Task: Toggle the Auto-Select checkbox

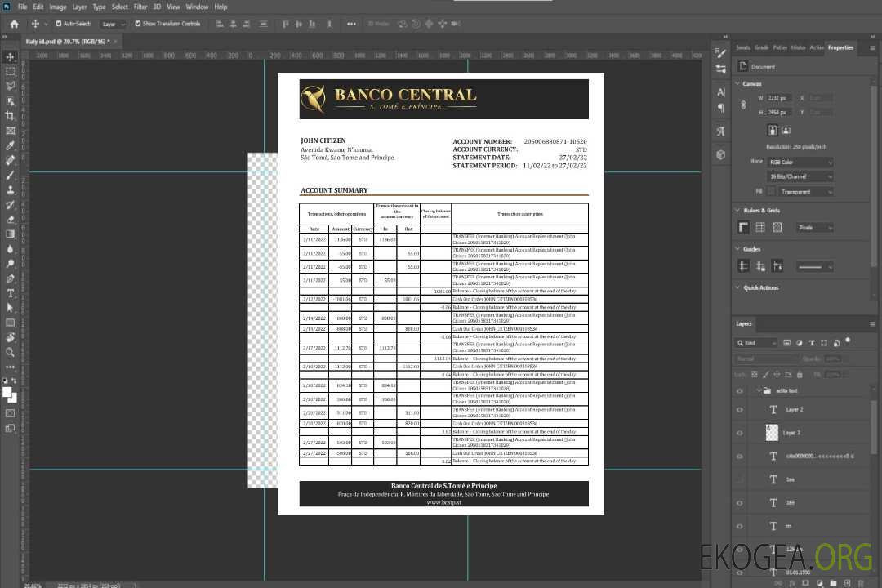Action: click(x=59, y=24)
